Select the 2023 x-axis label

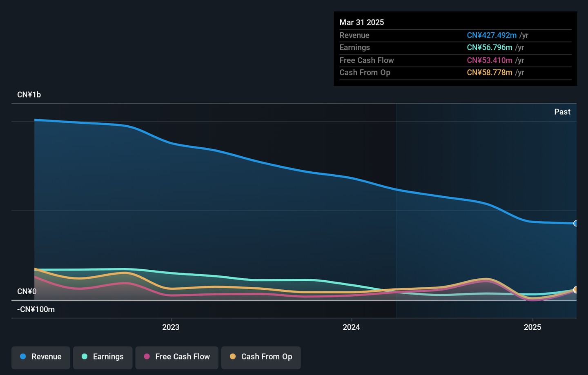coord(171,327)
